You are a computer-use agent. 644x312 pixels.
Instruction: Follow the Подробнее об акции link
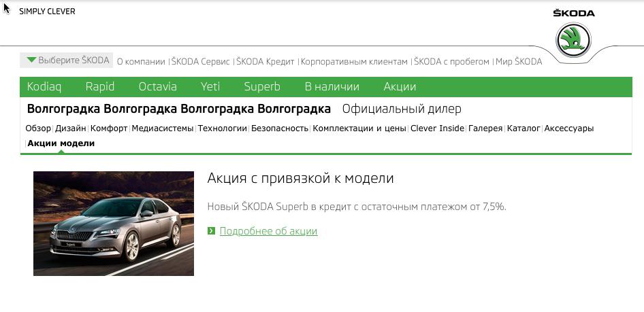point(269,231)
